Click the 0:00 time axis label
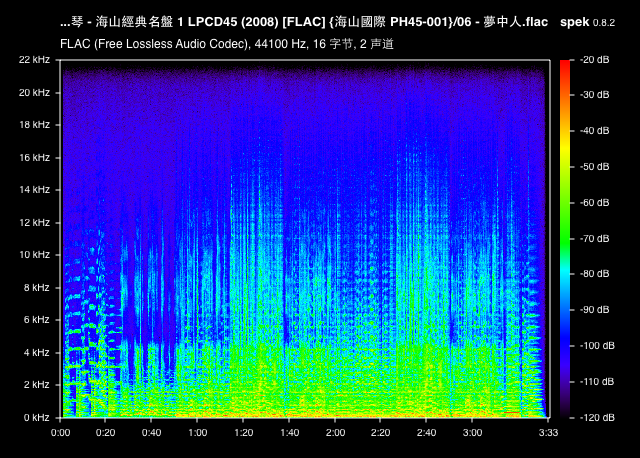This screenshot has width=640, height=458. [x=60, y=432]
